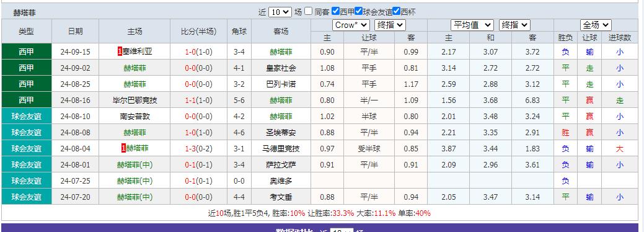Click the 进球数 column header
This screenshot has width=644, height=232.
coord(620,37)
